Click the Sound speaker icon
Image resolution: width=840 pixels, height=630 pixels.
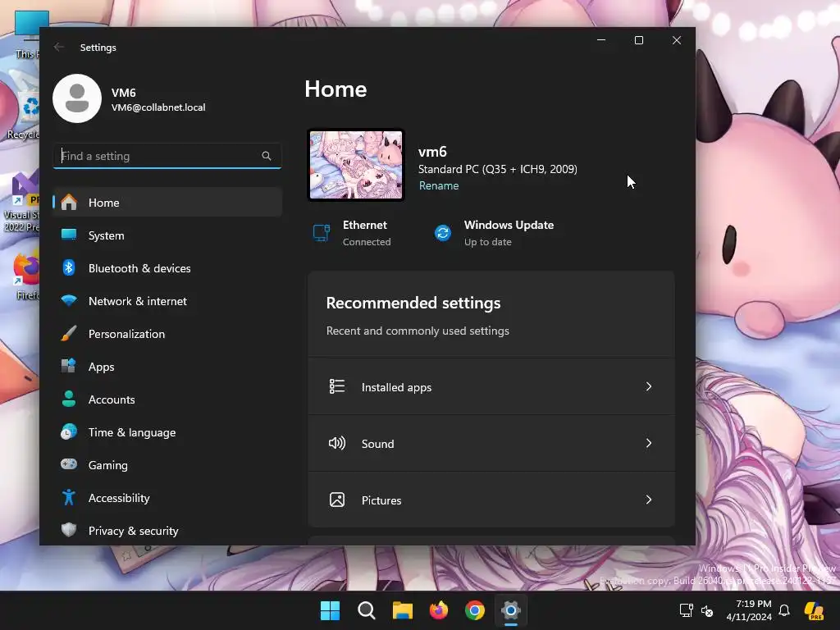click(337, 443)
